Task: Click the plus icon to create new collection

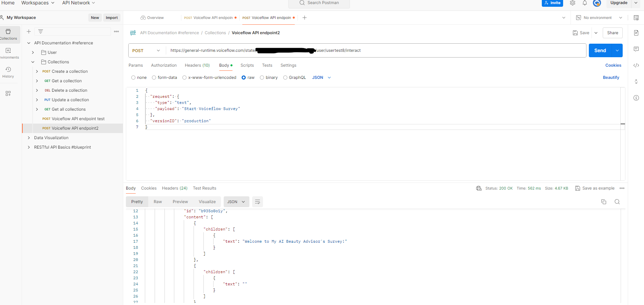Action: (x=29, y=31)
